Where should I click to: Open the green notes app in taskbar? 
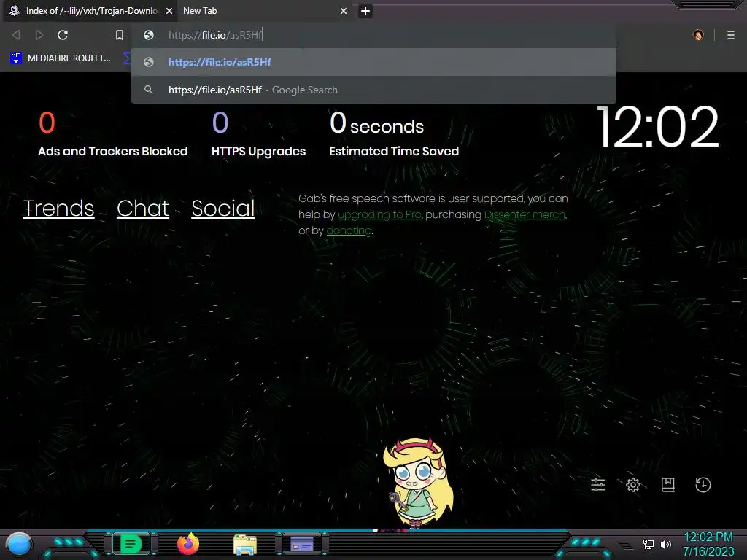coord(131,544)
